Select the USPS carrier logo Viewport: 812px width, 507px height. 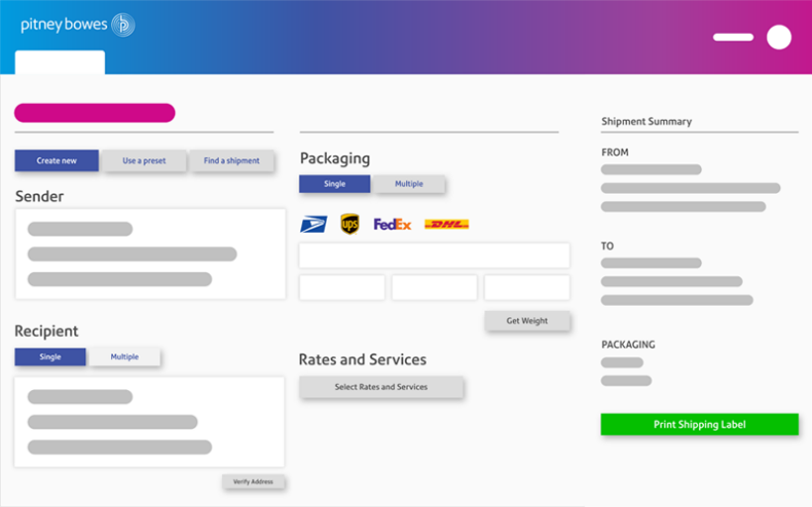coord(313,225)
